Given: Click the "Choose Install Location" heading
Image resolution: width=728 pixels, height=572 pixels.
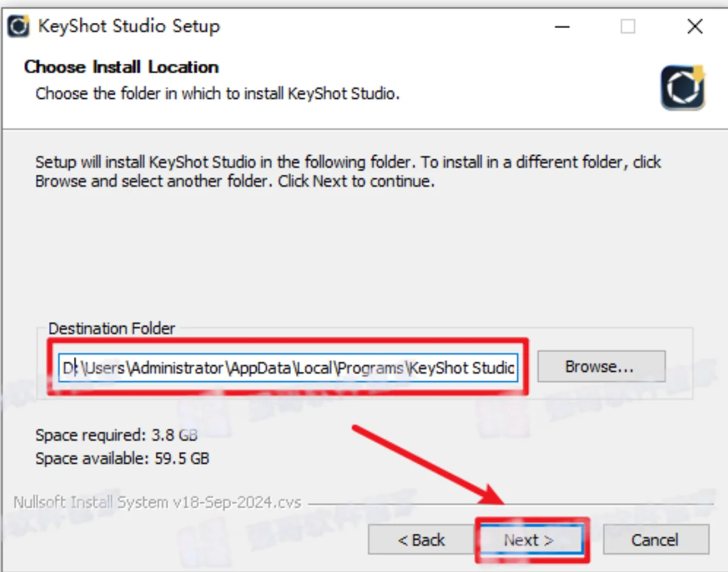Looking at the screenshot, I should 121,67.
